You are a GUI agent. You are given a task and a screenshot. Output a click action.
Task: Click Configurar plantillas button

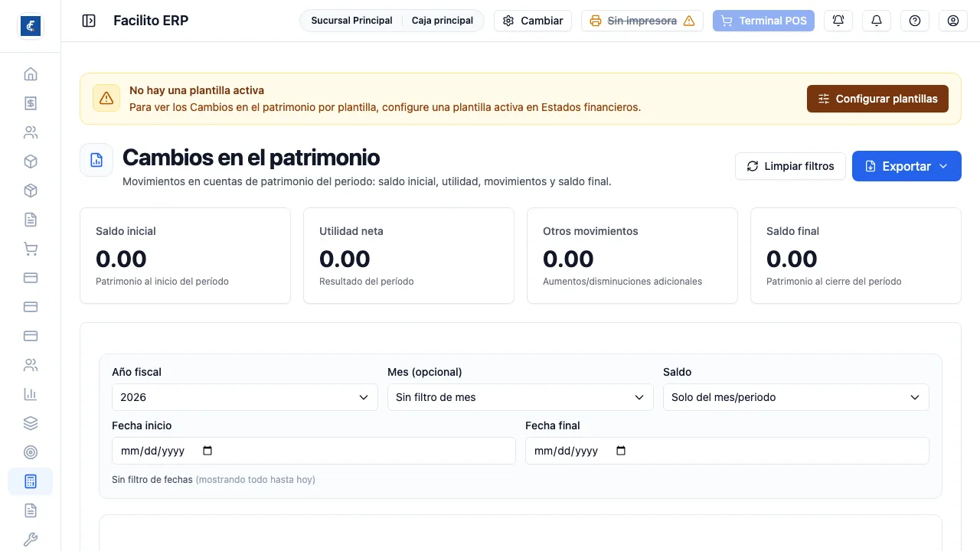click(x=877, y=99)
